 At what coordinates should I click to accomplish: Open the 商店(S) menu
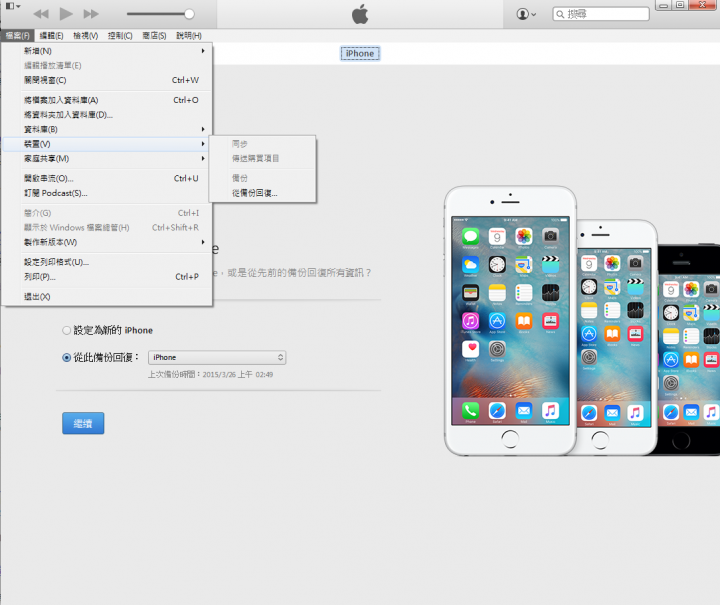[154, 35]
